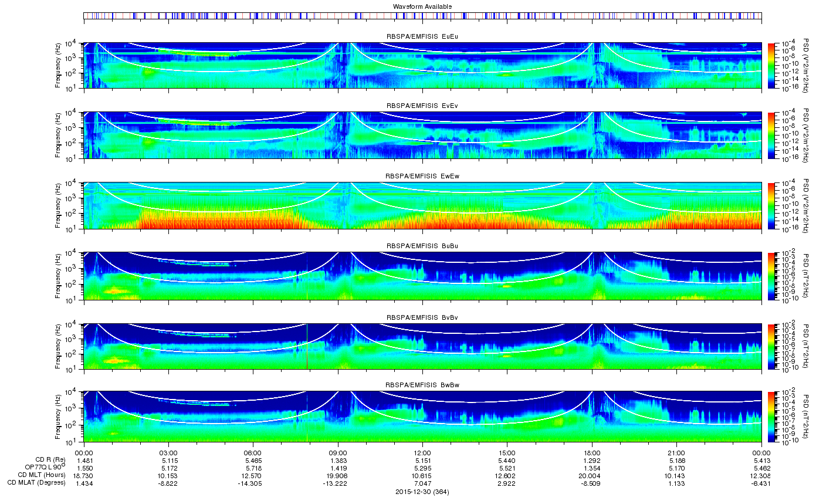826x504 pixels.
Task: Select the "RBSPA/EMFISIS EwEw" panel title
Action: pos(422,176)
